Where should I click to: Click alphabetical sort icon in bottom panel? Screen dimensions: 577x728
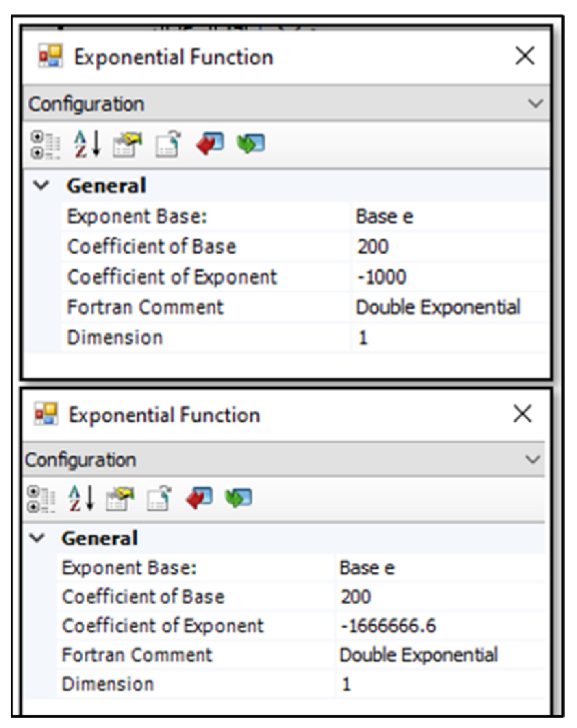[x=81, y=498]
